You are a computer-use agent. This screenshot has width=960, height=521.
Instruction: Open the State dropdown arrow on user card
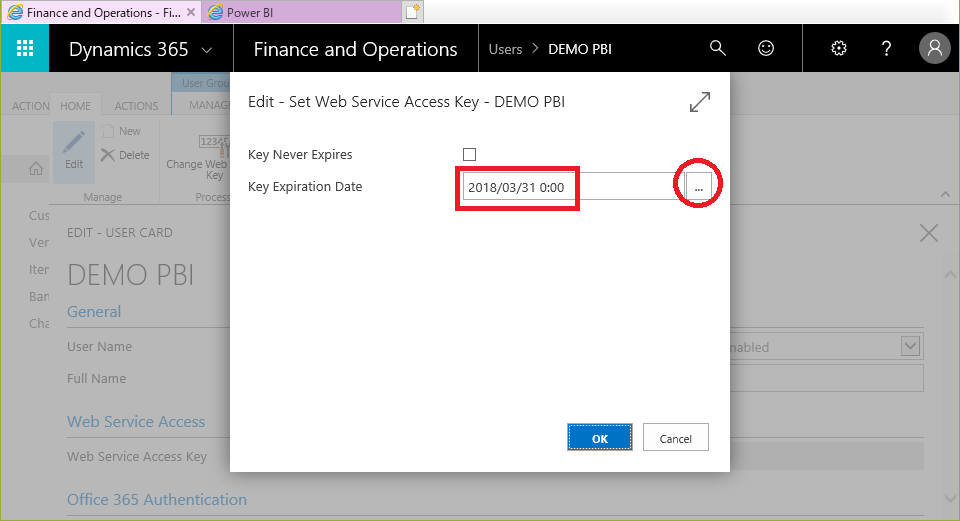[910, 347]
